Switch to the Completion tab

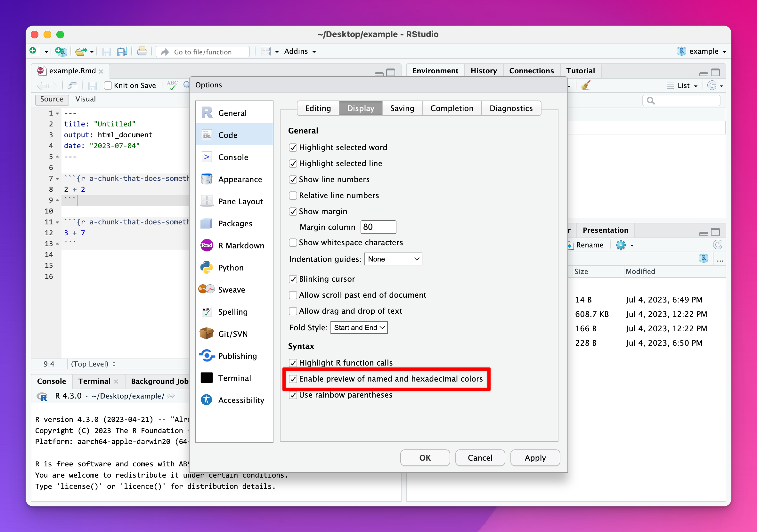point(452,109)
